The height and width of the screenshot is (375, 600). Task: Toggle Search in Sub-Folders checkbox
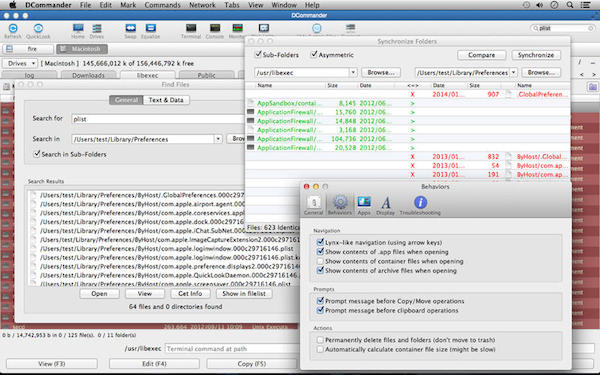click(x=37, y=154)
